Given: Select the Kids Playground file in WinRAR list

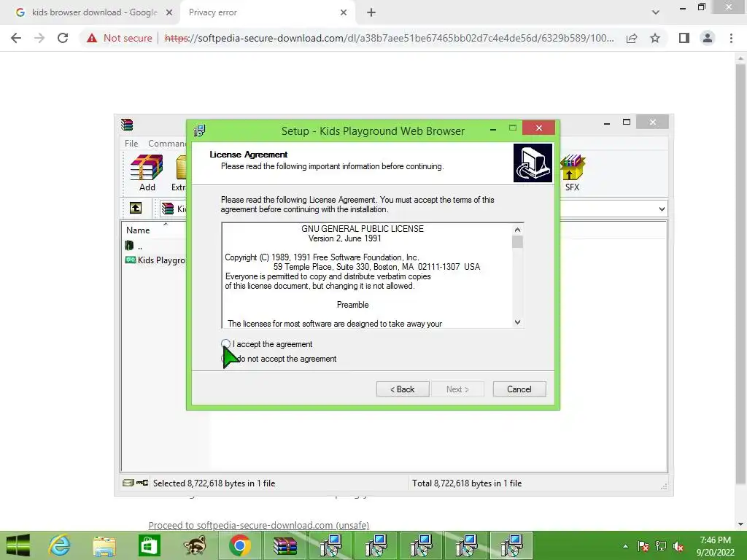Looking at the screenshot, I should click(155, 260).
